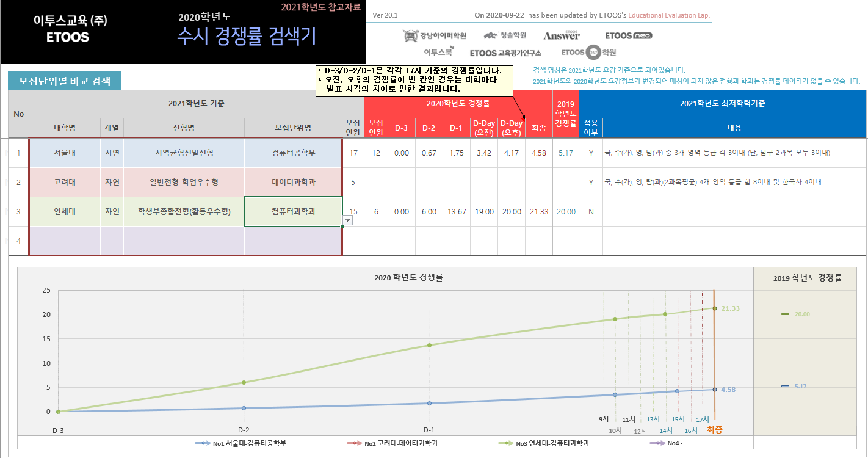This screenshot has height=458, width=868.
Task: Click the 4.58 data label on chart
Action: coord(729,390)
